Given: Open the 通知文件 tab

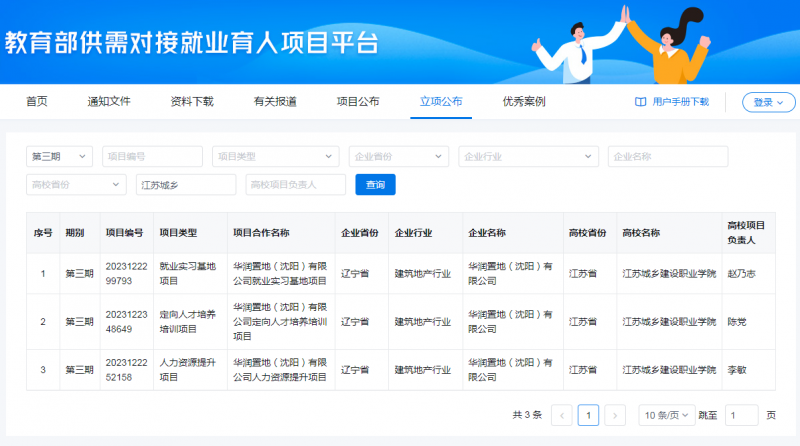Looking at the screenshot, I should 109,102.
